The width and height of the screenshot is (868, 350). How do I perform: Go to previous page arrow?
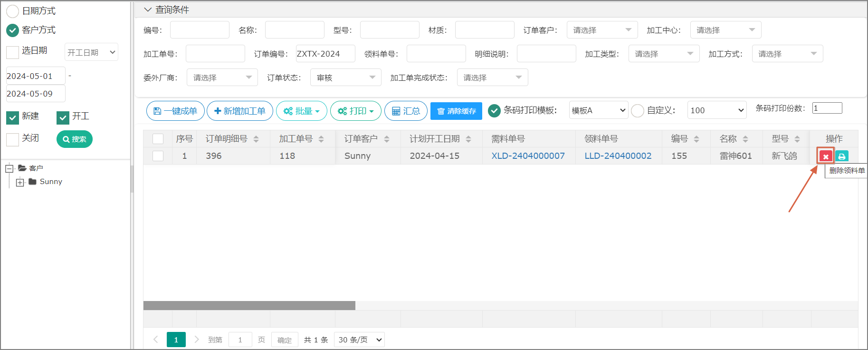tap(155, 340)
